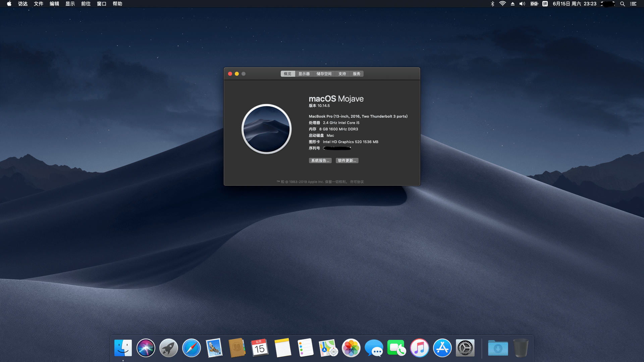Click date and time 6月15日 周六 23:23
The image size is (644, 362).
(575, 4)
